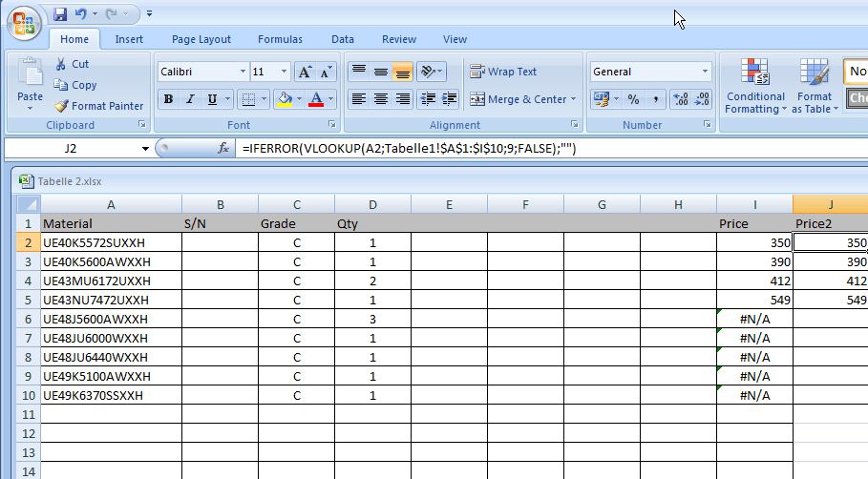
Task: Decrease cell indent
Action: pyautogui.click(x=428, y=99)
